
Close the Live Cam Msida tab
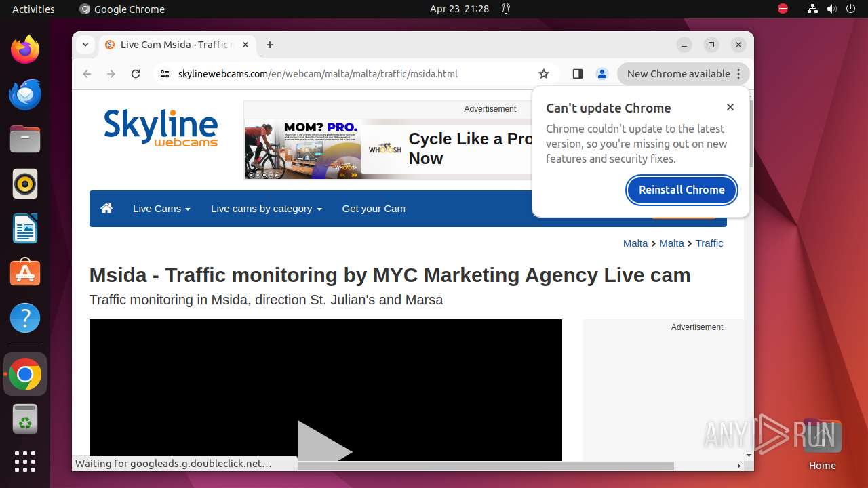(245, 45)
